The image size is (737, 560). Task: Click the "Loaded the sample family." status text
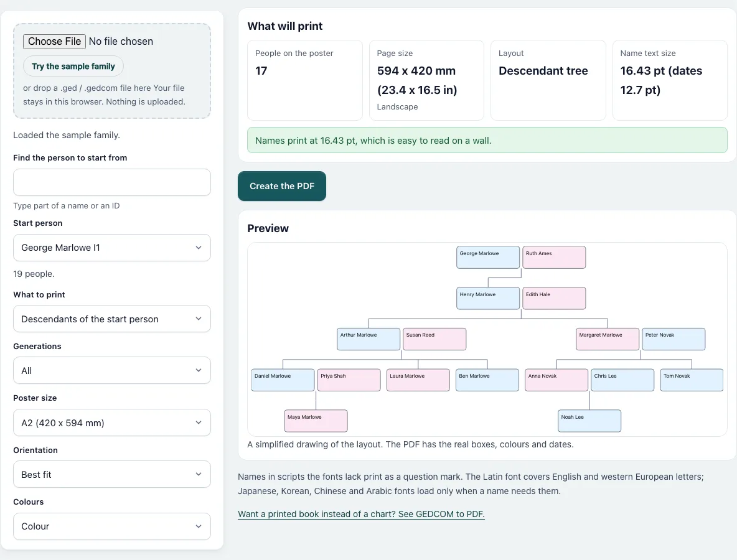tap(67, 135)
